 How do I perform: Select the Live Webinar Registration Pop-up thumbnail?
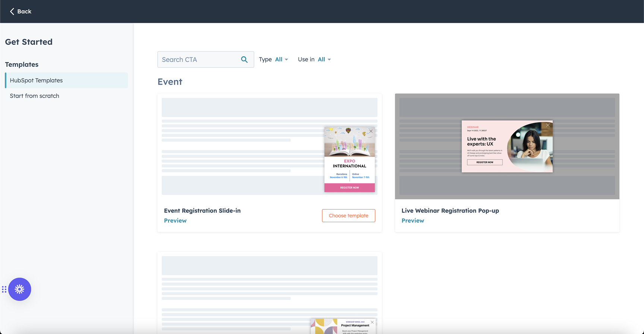[x=507, y=146]
